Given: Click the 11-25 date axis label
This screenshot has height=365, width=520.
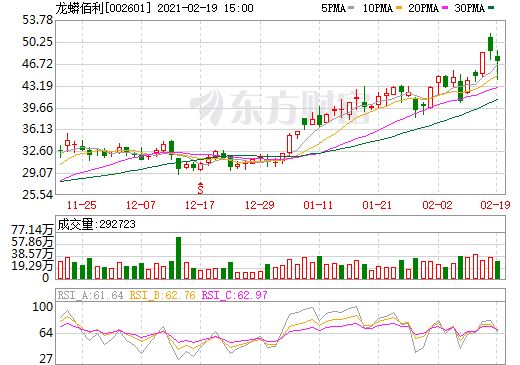Looking at the screenshot, I should click(x=82, y=205).
